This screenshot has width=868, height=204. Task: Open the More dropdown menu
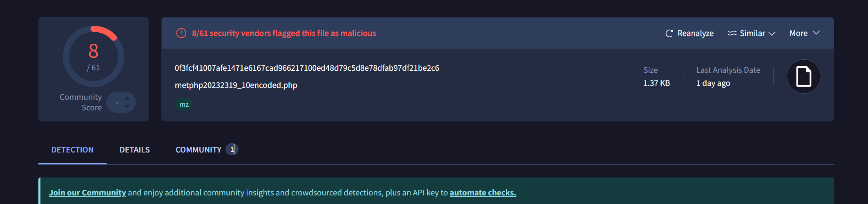[x=804, y=33]
